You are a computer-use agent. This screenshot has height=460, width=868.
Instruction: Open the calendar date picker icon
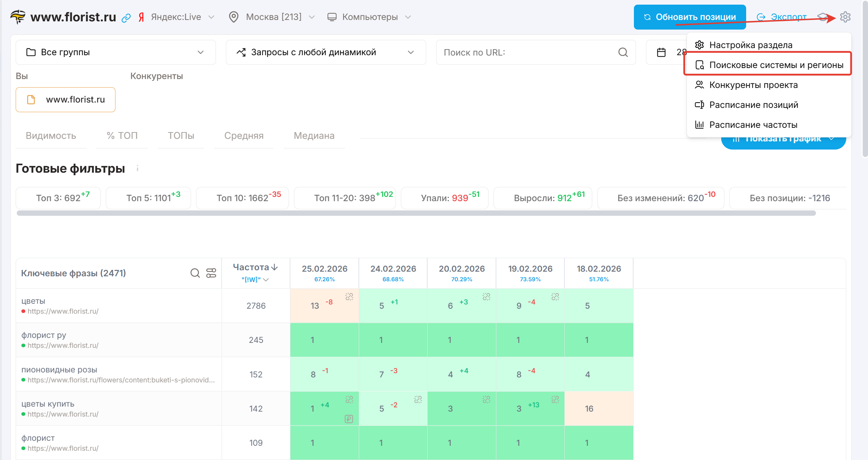coord(661,52)
